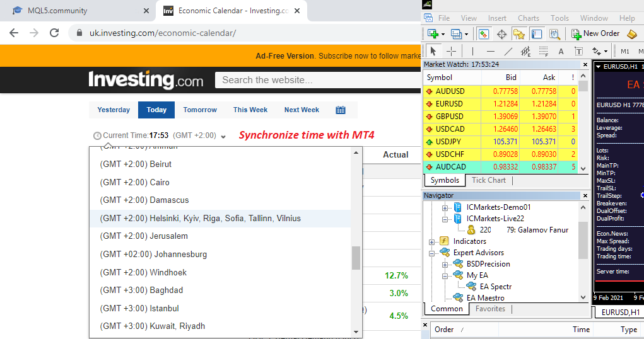
Task: Expand the BSDPrecision tree node
Action: 445,265
